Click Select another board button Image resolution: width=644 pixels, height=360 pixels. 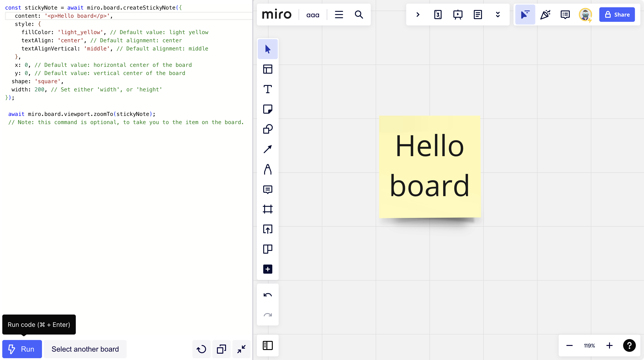(x=85, y=349)
